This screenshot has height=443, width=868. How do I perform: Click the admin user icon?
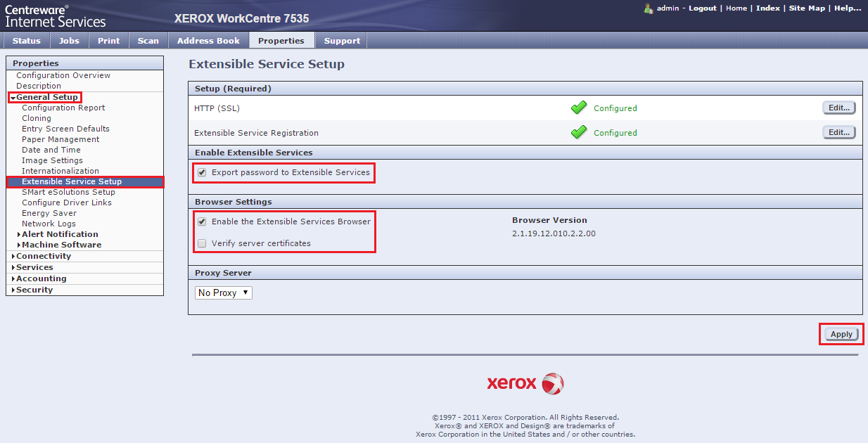coord(649,8)
